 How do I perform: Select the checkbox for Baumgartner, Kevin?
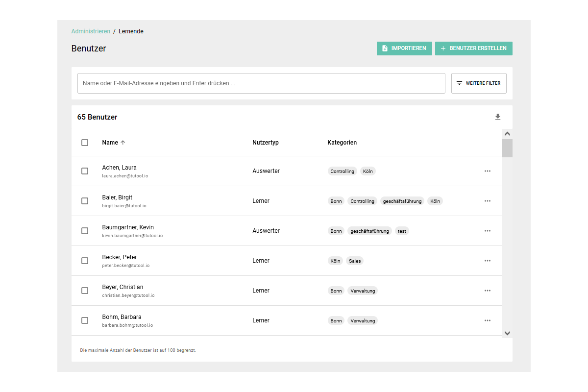click(85, 231)
